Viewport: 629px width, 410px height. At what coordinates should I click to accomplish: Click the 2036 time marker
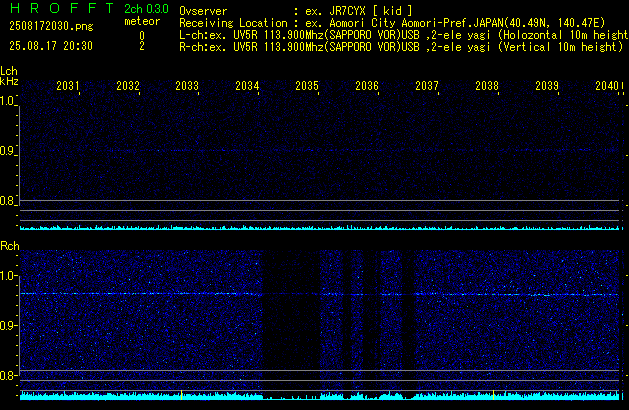[367, 86]
